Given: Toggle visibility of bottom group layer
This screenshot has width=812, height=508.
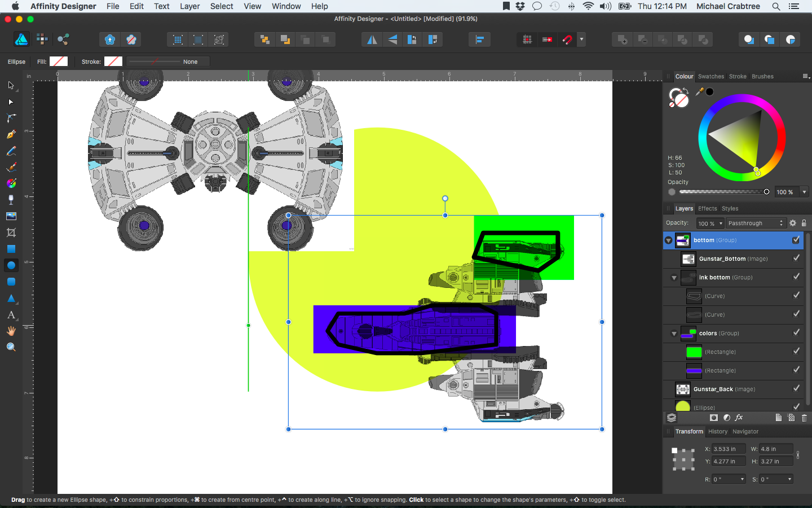Looking at the screenshot, I should (x=796, y=240).
